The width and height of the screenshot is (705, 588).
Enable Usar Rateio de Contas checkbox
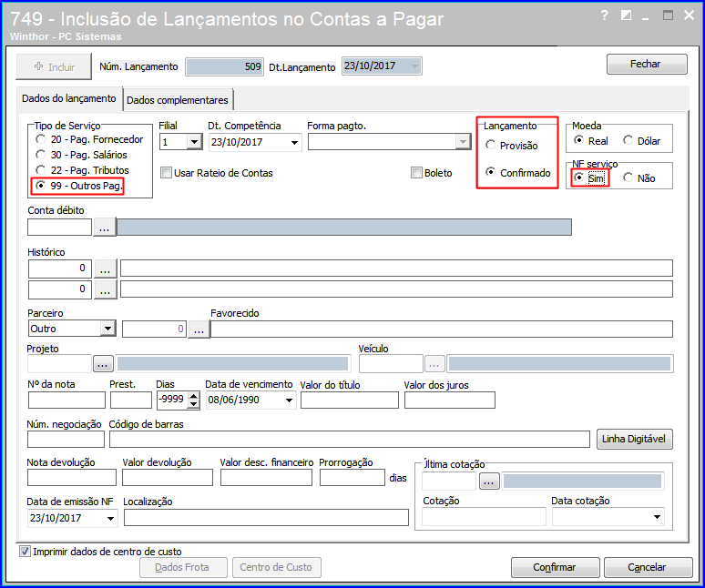tap(167, 173)
